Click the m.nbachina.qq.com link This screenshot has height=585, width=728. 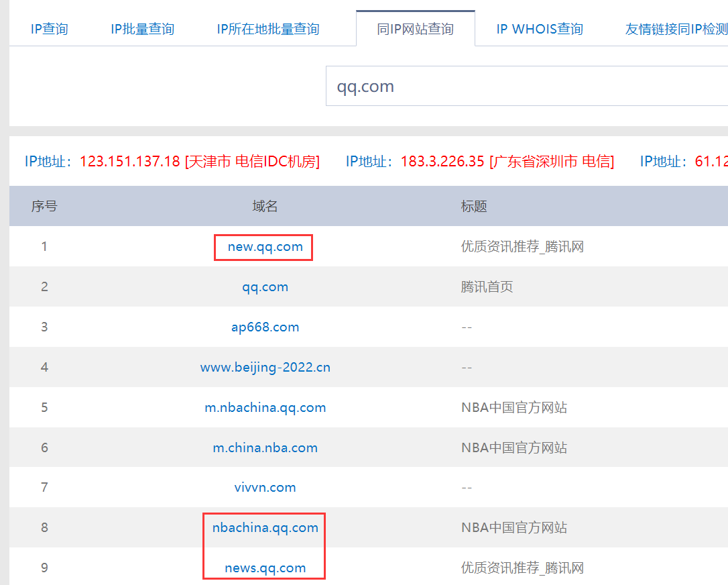click(x=265, y=407)
